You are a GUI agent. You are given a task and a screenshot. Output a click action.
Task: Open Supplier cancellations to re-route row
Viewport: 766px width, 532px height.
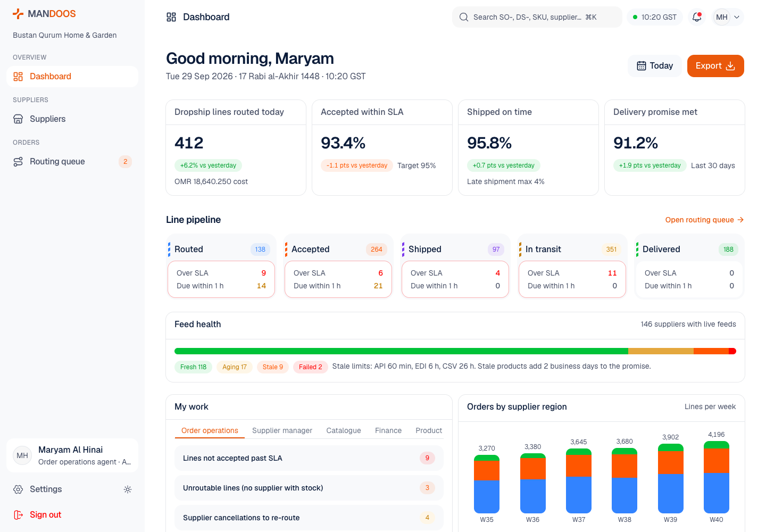point(309,518)
